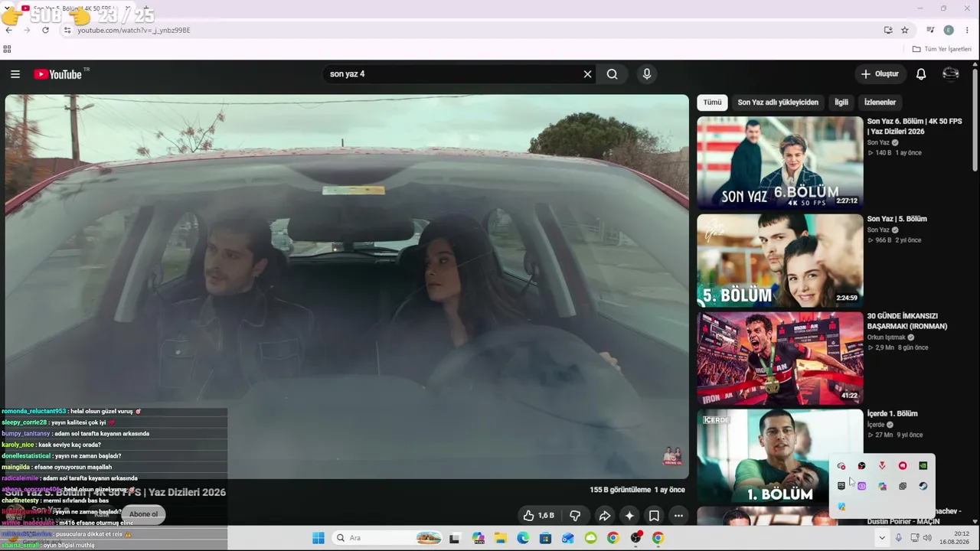Launch Microsoft Edge from the taskbar

pos(523,538)
